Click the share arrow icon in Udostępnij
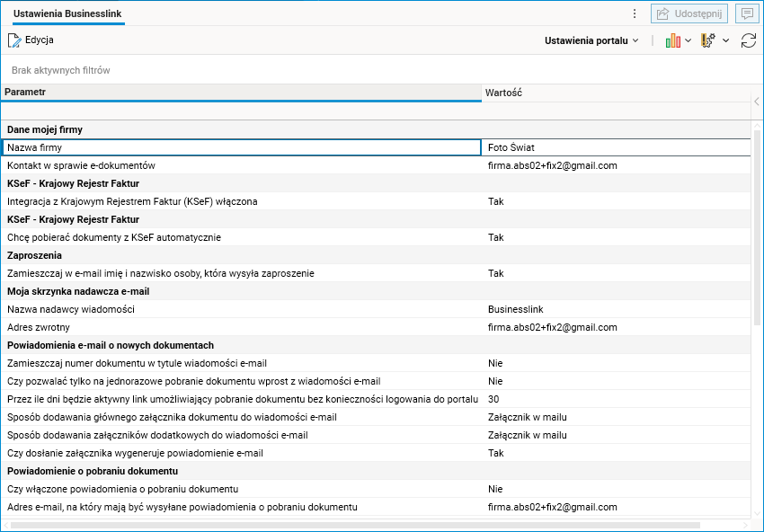The width and height of the screenshot is (764, 532). tap(662, 13)
